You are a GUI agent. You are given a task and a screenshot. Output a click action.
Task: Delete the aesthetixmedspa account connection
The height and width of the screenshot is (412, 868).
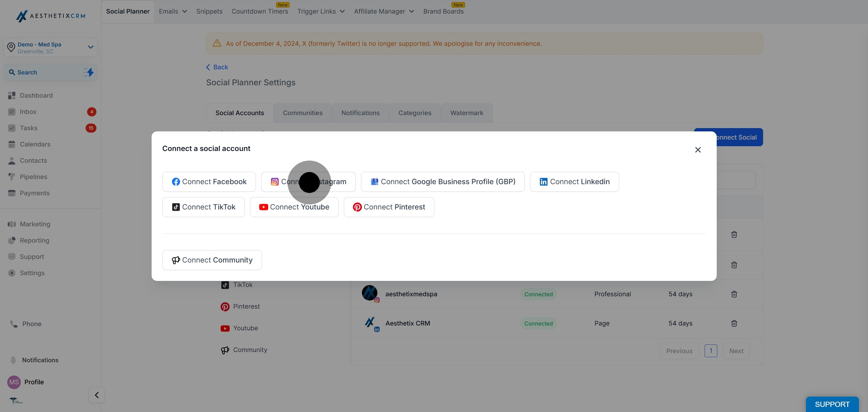click(734, 294)
